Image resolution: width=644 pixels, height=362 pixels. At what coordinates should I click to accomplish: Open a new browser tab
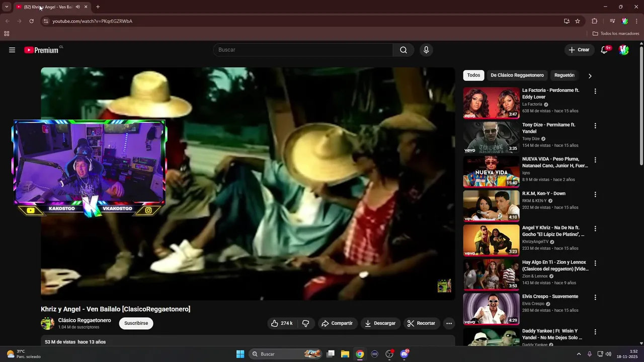[98, 7]
